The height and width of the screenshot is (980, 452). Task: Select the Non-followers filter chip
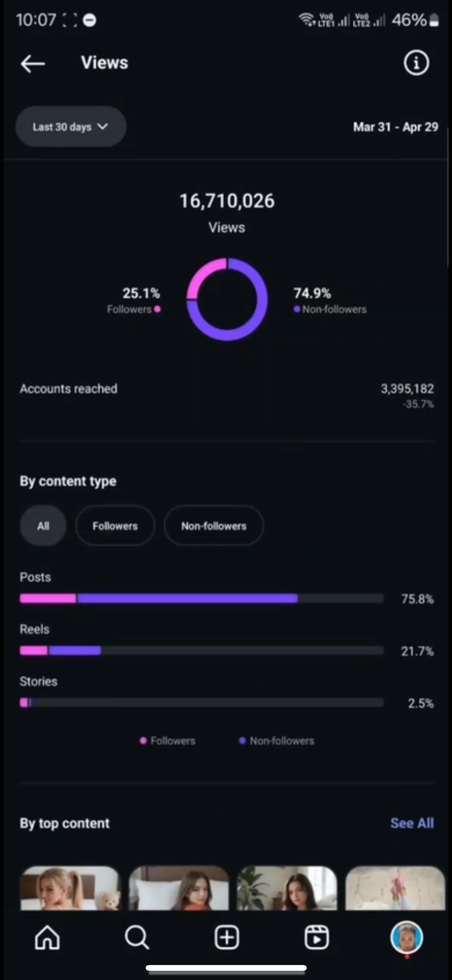point(214,526)
